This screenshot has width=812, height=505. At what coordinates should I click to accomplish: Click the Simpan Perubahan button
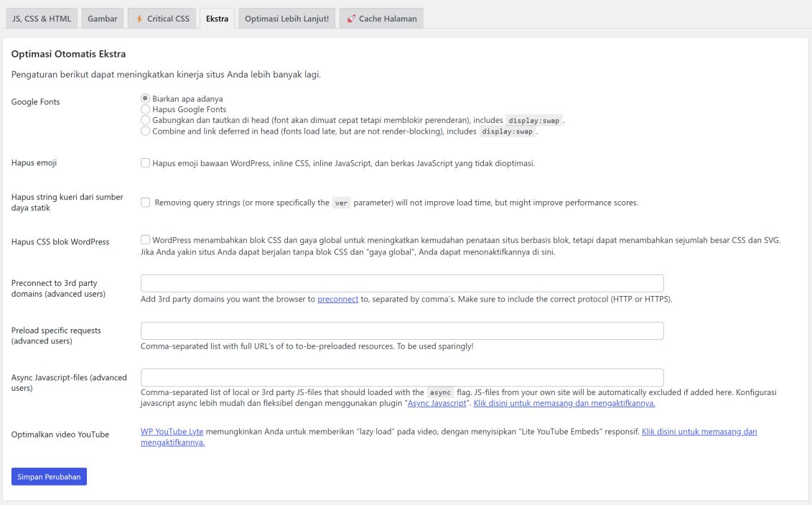[49, 476]
